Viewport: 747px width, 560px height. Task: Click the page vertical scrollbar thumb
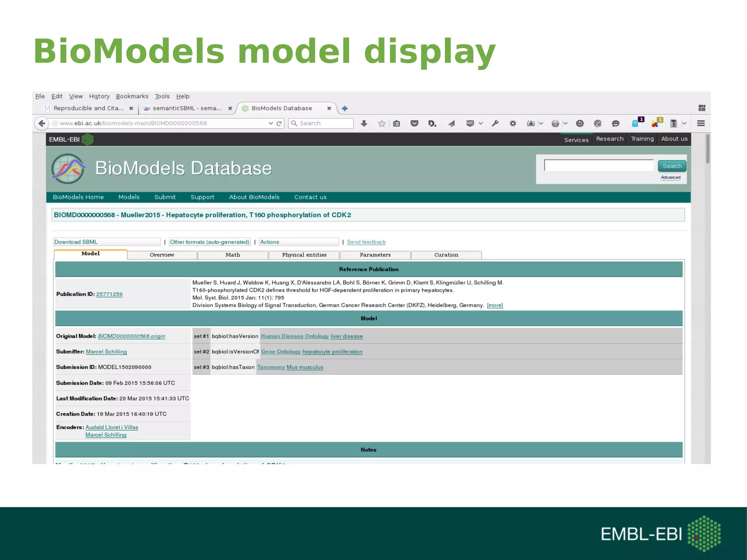[708, 149]
